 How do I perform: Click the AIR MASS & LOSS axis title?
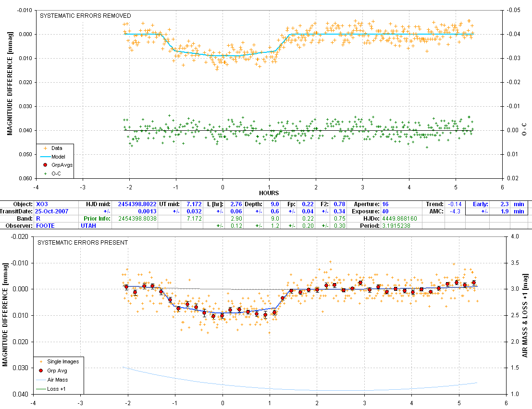[525, 315]
